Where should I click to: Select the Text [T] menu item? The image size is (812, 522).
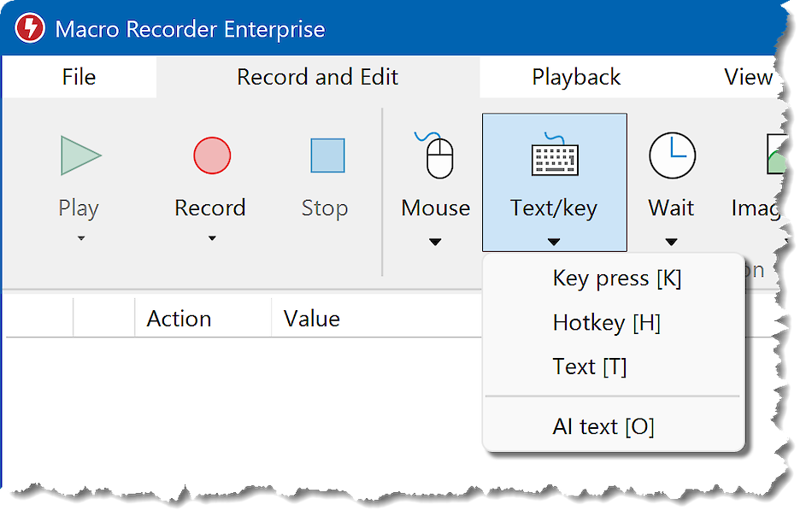(589, 367)
